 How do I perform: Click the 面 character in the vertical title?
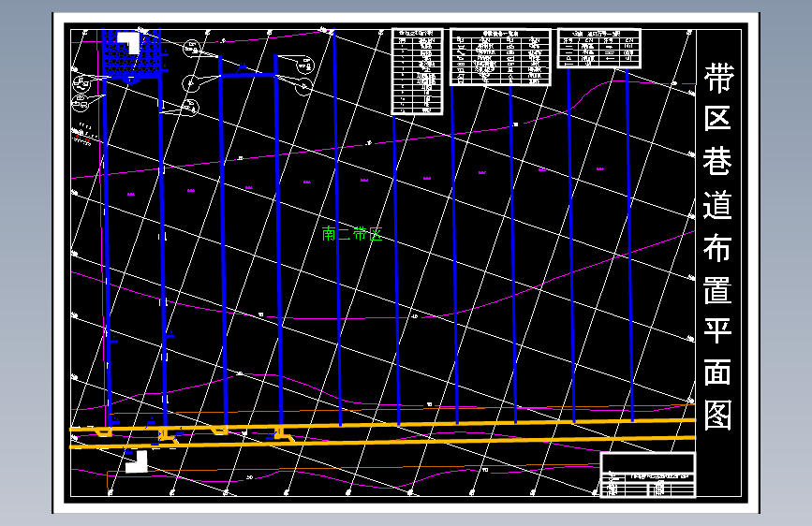point(717,373)
